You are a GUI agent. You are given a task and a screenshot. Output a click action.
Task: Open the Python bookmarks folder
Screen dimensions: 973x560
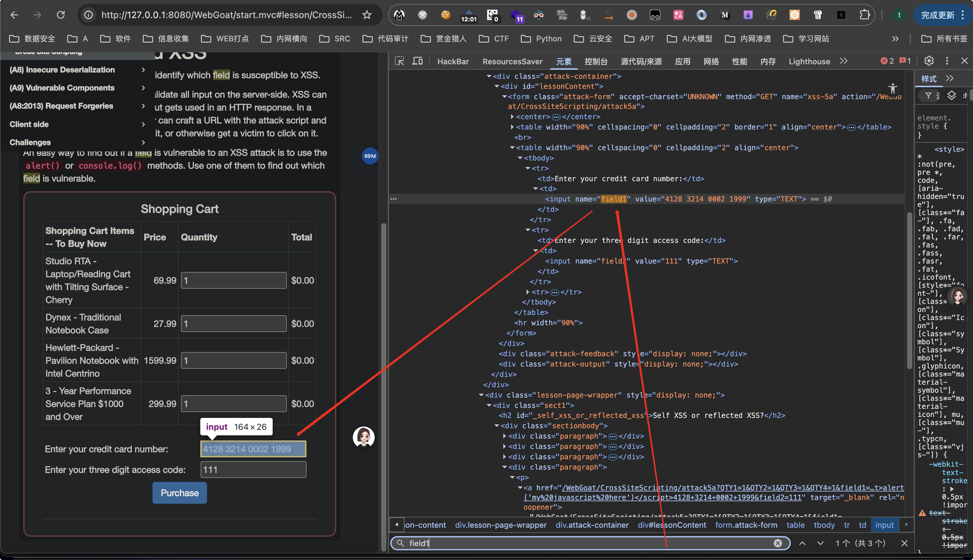tap(541, 38)
